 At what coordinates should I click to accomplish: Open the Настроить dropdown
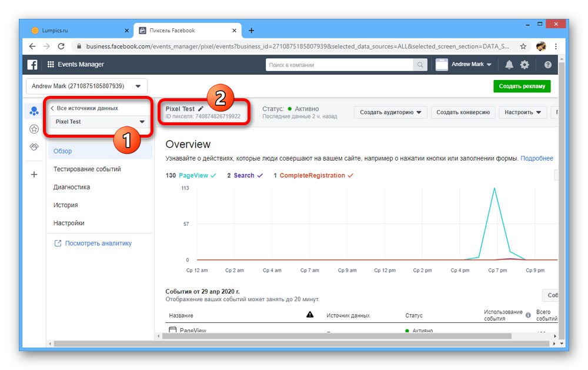click(x=523, y=112)
